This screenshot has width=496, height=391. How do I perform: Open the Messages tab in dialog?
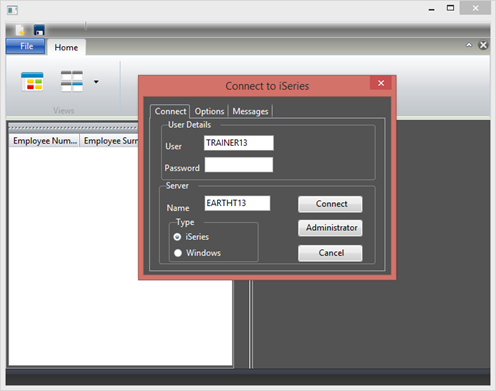coord(250,111)
